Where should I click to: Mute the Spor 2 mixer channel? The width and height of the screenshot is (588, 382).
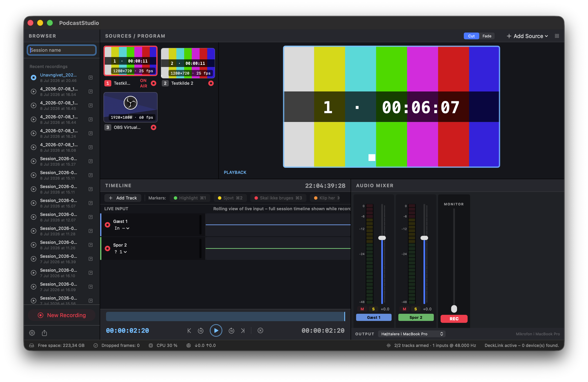coord(404,309)
